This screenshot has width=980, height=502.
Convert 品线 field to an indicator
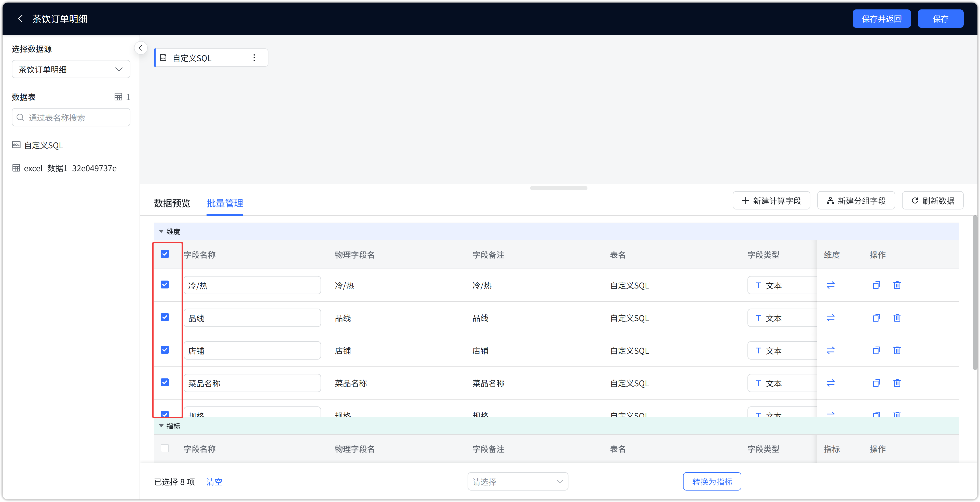831,318
